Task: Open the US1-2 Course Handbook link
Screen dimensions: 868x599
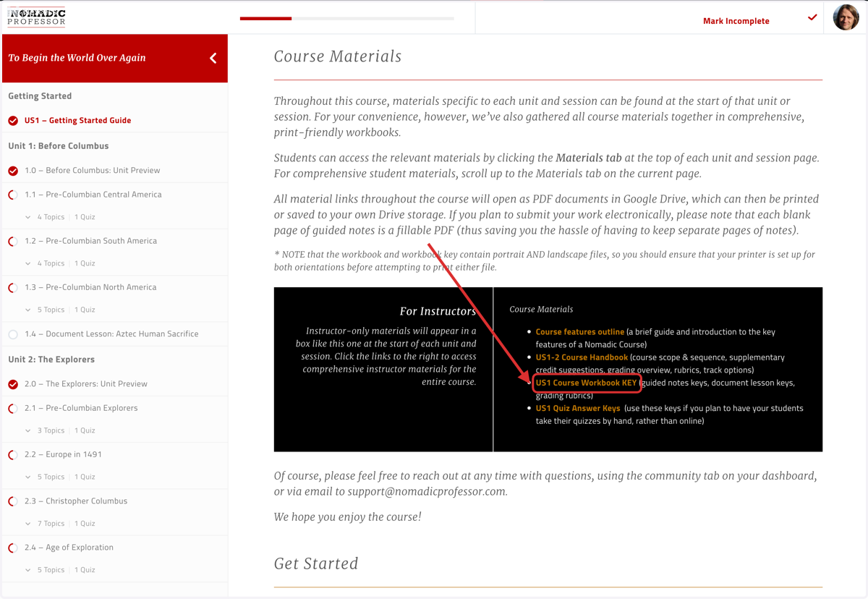Action: [x=582, y=357]
